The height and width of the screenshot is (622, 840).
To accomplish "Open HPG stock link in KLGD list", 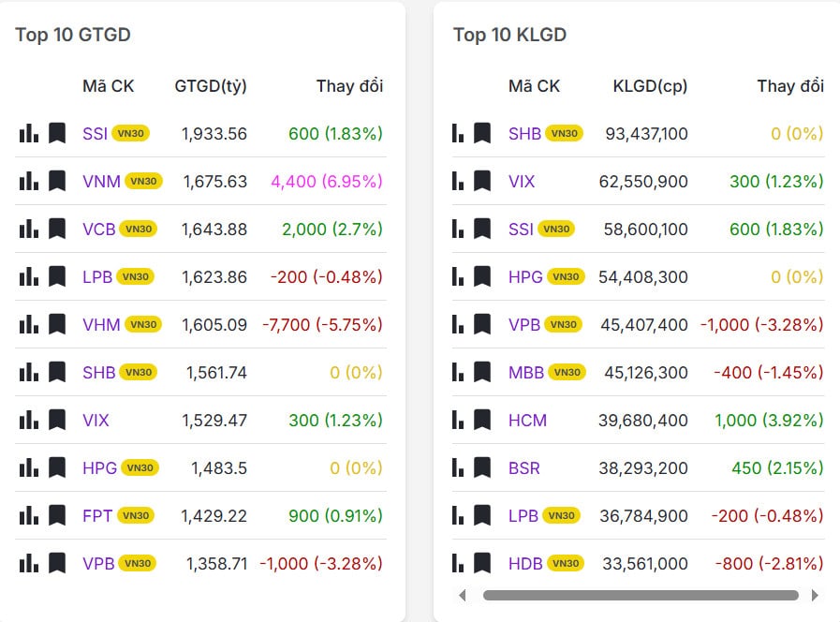I will (x=525, y=277).
